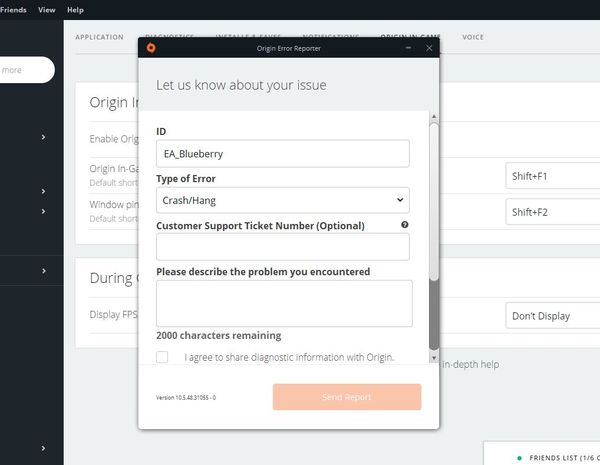Click the sidebar search box
The image size is (600, 465).
pos(27,70)
